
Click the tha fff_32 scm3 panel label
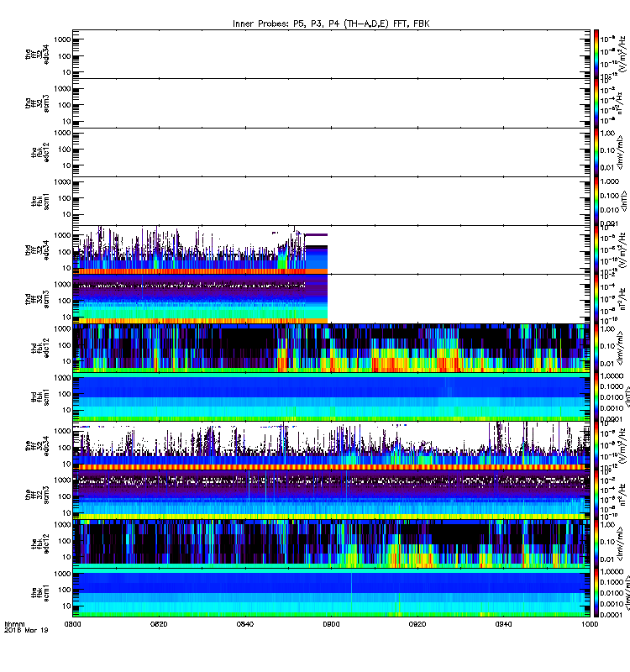(x=37, y=103)
